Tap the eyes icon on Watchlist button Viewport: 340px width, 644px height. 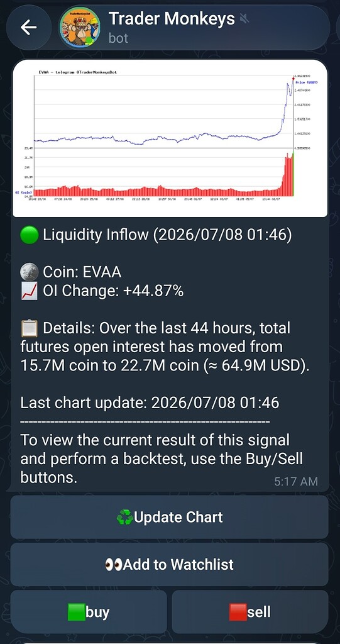click(x=113, y=565)
